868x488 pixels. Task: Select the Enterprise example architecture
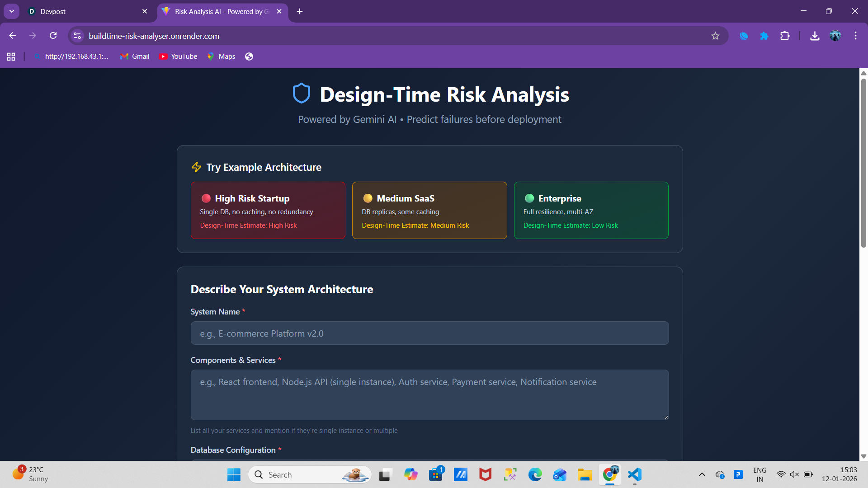point(591,210)
